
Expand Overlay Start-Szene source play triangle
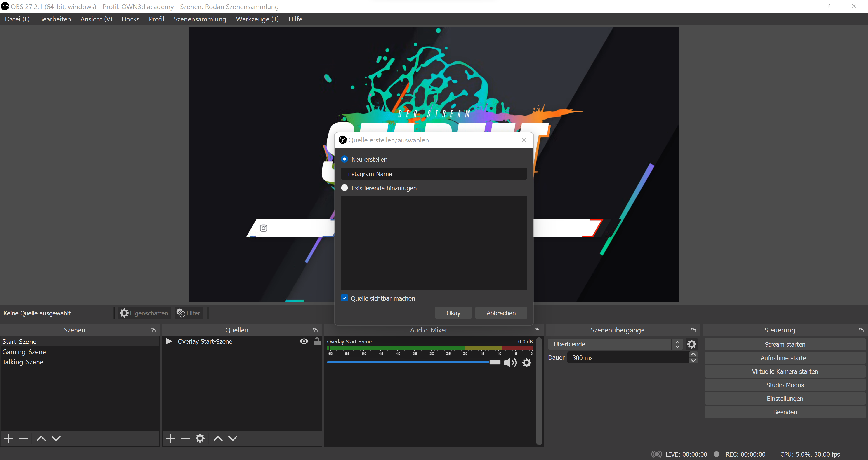[169, 341]
